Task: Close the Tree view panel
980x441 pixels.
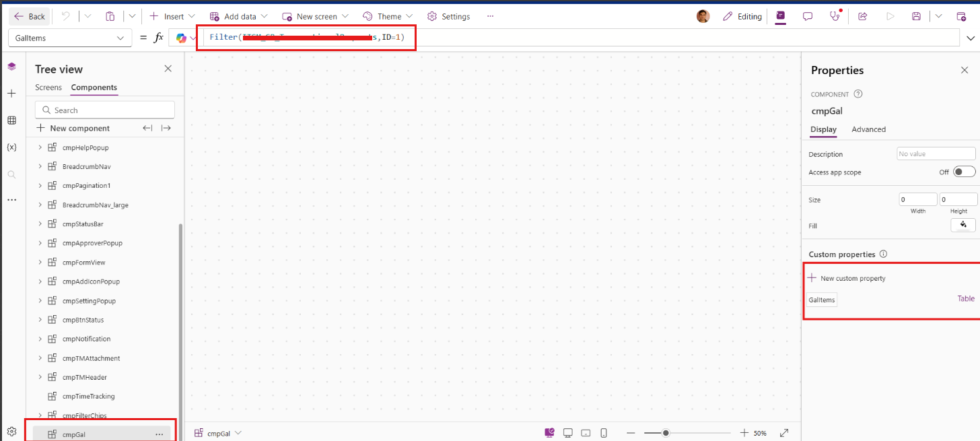Action: (168, 69)
